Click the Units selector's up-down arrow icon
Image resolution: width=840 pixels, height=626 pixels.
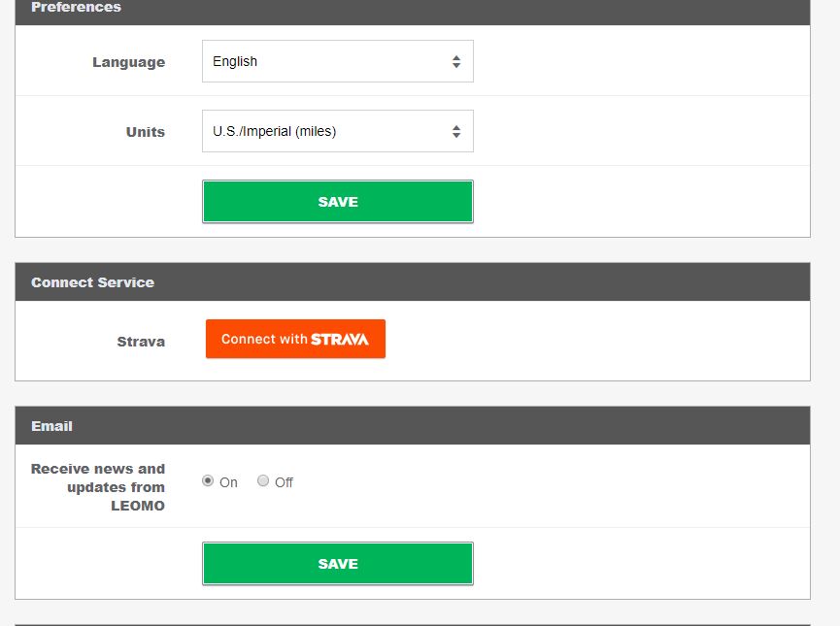pyautogui.click(x=456, y=132)
